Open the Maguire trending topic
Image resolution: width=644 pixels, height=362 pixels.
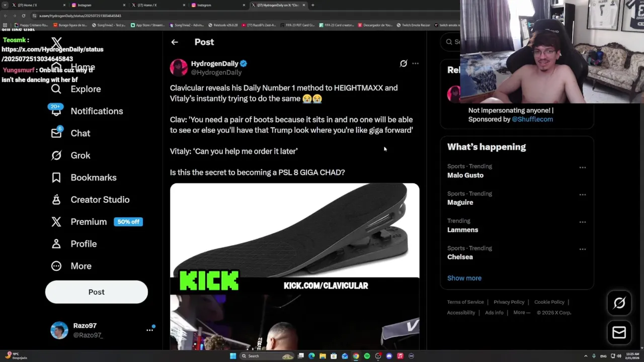point(460,203)
